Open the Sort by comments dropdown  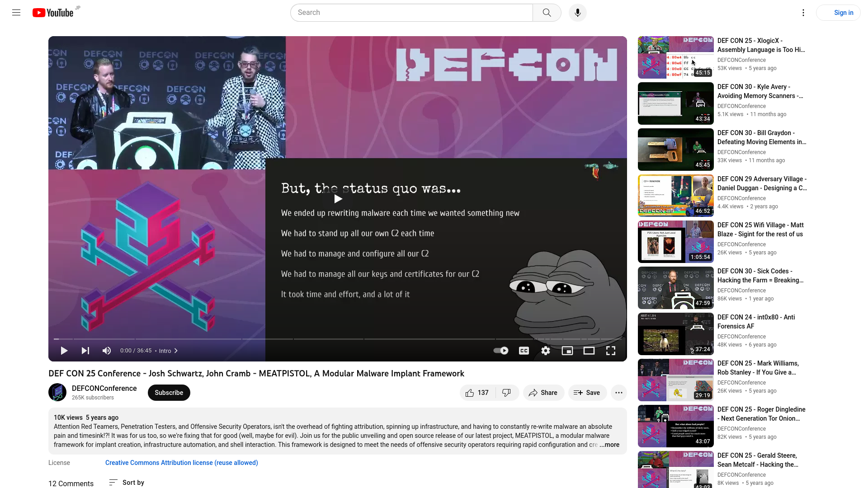(x=127, y=483)
